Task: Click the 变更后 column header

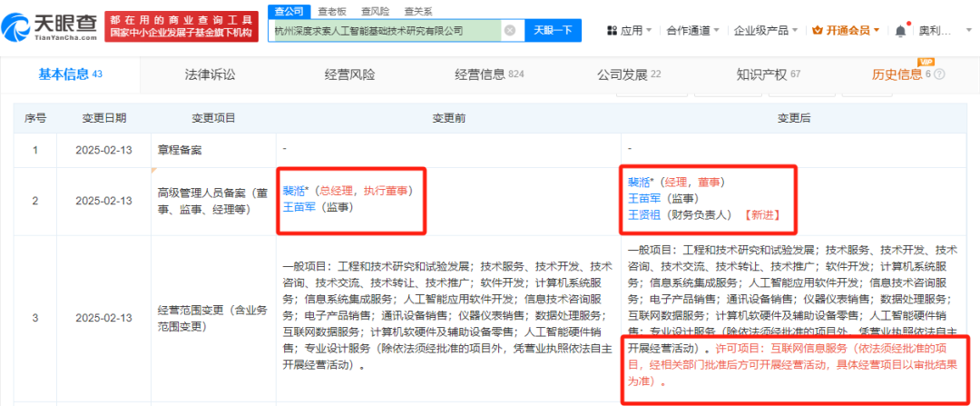Action: 793,117
